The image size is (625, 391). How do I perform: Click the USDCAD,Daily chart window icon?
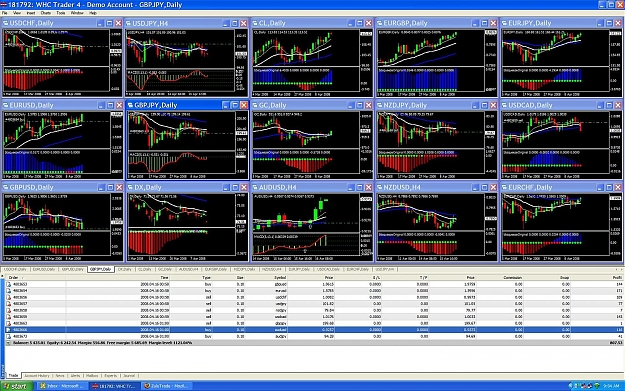(505, 105)
